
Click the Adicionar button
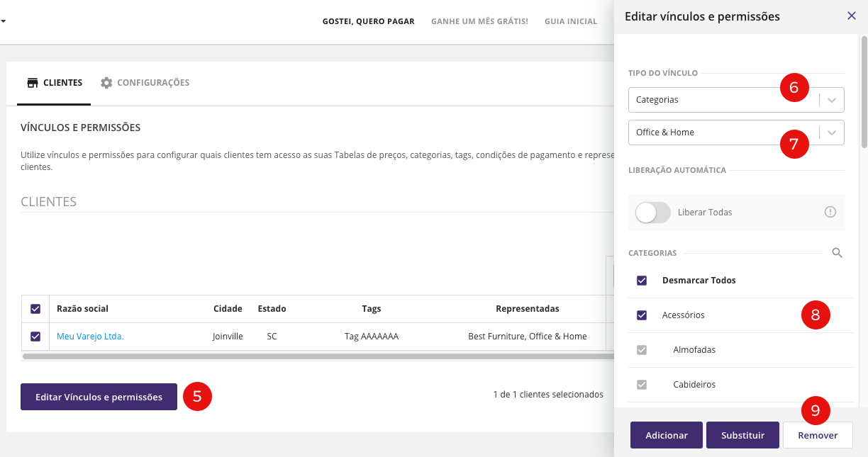click(667, 435)
